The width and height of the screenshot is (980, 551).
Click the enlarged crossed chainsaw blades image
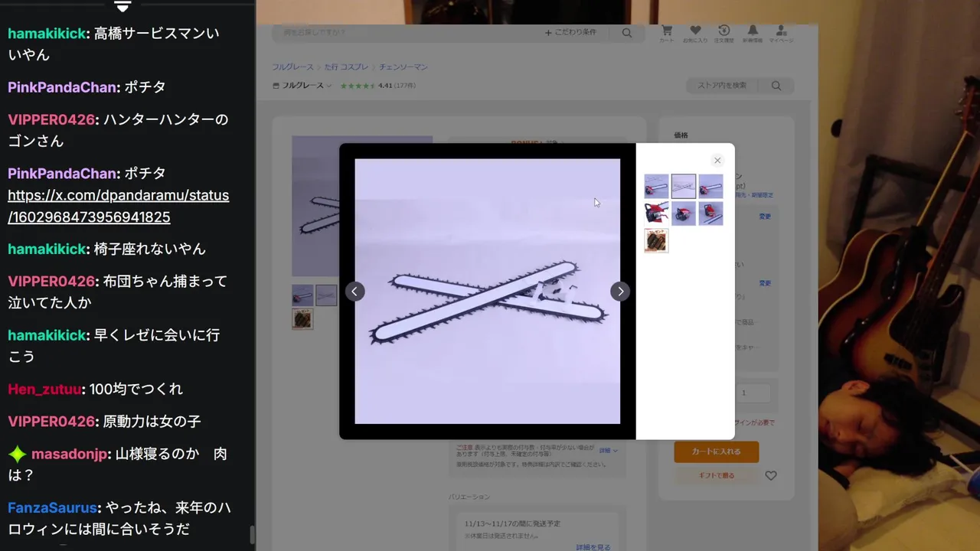487,292
